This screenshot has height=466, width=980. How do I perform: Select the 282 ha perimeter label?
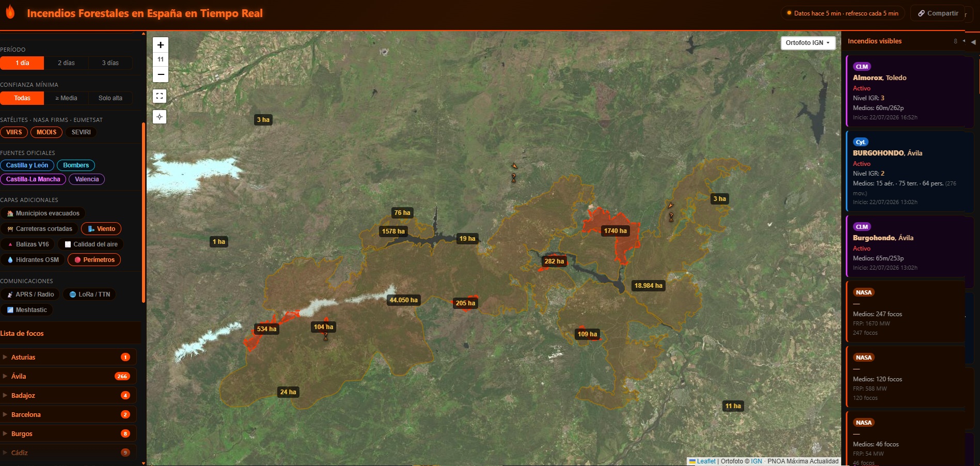[x=554, y=261]
